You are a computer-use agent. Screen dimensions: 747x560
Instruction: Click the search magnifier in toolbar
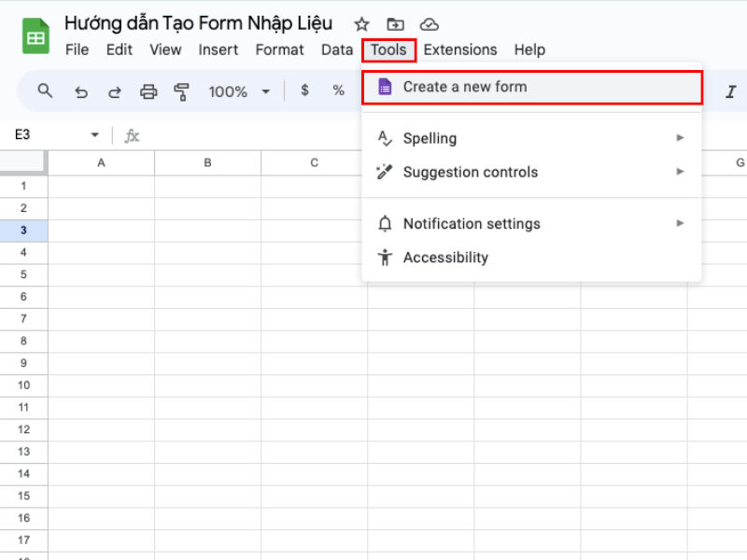45,91
